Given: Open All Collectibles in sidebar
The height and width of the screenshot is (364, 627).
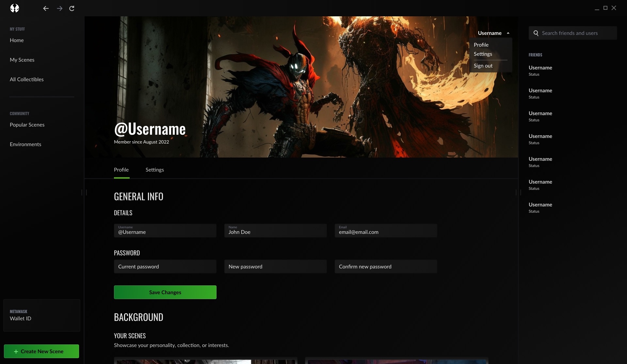Looking at the screenshot, I should [26, 79].
